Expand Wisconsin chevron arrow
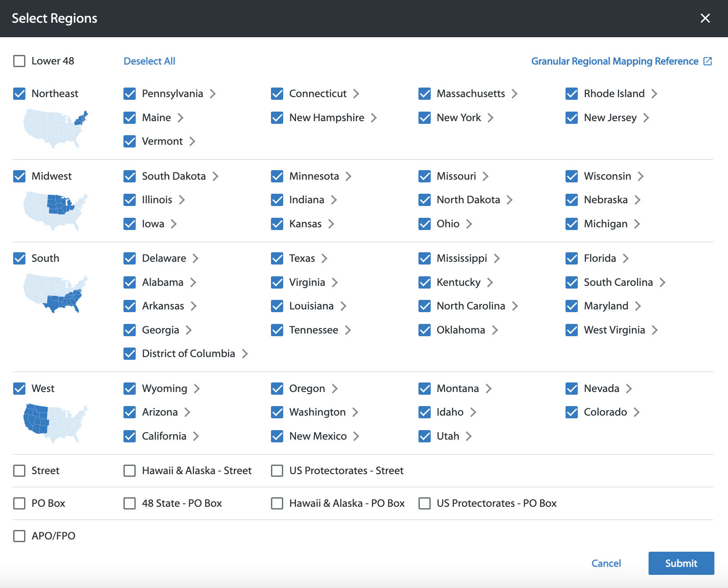 (641, 176)
